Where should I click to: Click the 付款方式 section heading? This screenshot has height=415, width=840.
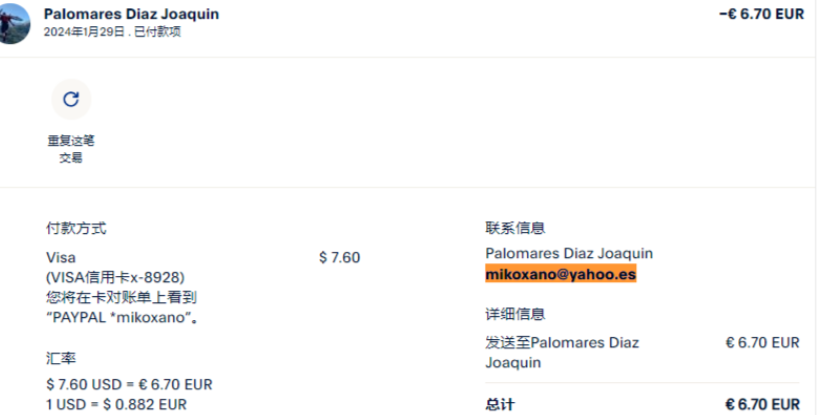(x=76, y=229)
